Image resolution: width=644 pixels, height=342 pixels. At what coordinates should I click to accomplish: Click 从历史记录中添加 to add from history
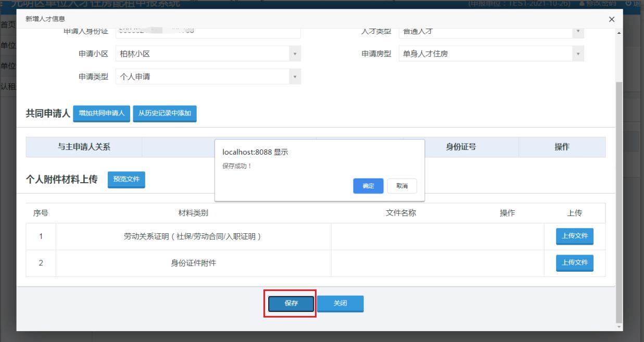[166, 113]
